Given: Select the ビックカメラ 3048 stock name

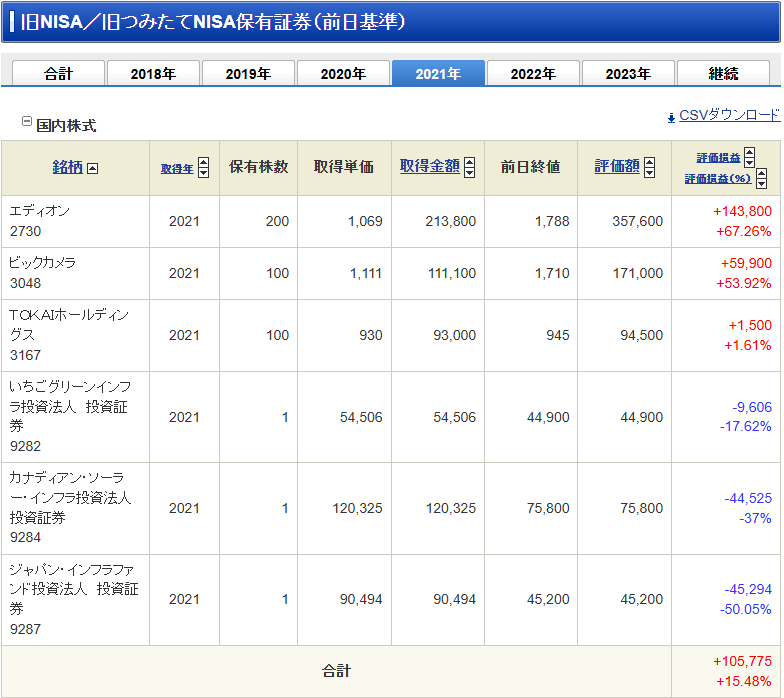Looking at the screenshot, I should 42,273.
